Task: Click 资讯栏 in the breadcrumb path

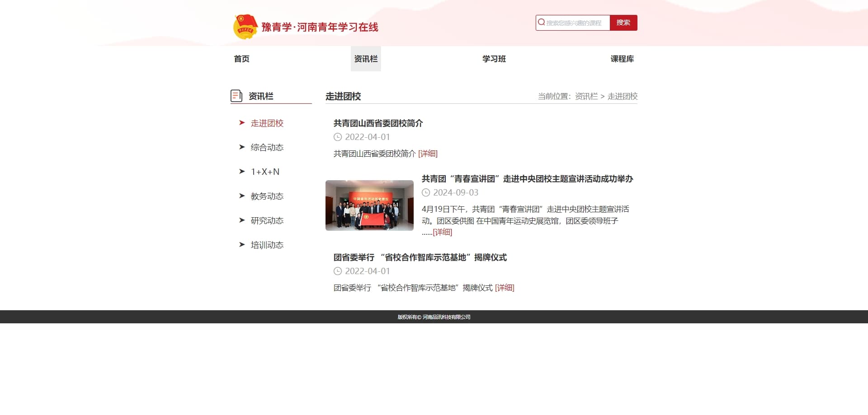Action: (586, 96)
